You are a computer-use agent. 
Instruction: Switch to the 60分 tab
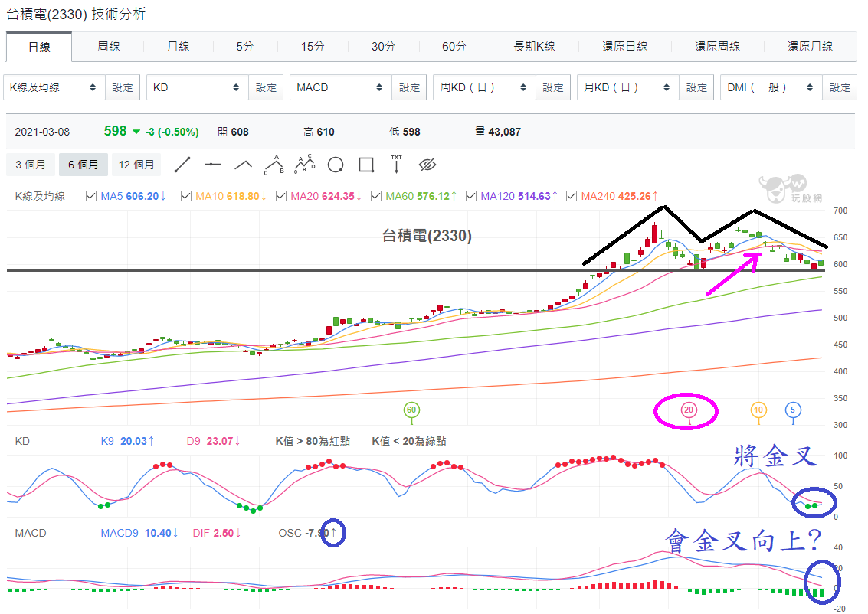[x=454, y=47]
